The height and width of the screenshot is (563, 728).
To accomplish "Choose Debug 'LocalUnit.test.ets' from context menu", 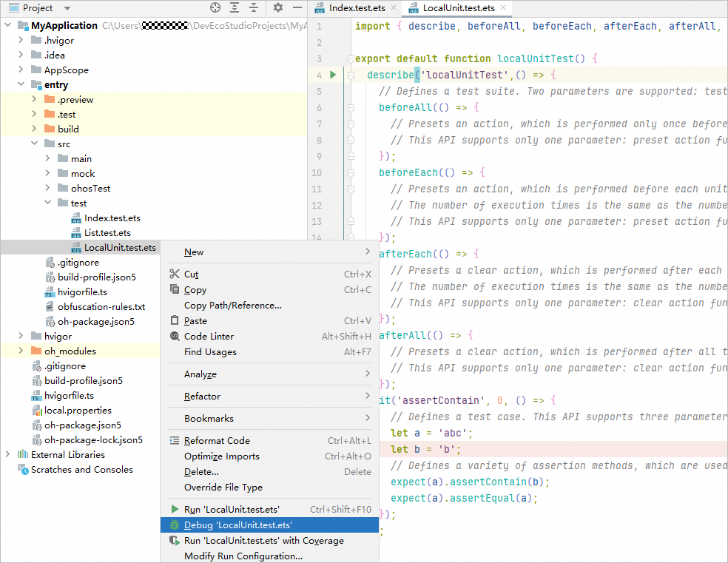I will point(238,525).
